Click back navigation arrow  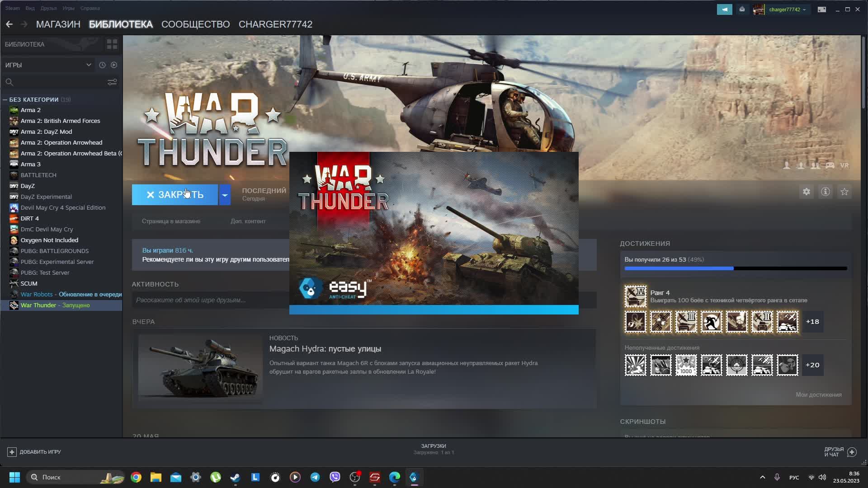click(x=9, y=24)
